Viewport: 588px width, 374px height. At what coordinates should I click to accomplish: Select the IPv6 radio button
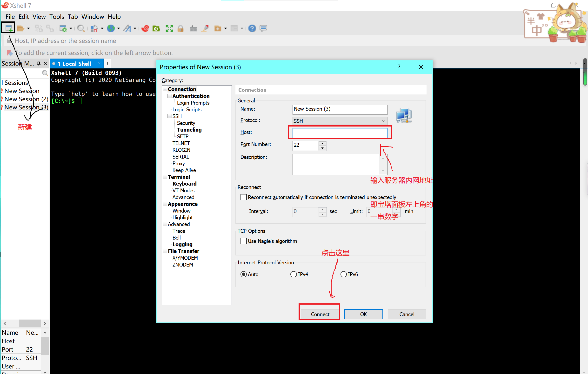pos(344,274)
